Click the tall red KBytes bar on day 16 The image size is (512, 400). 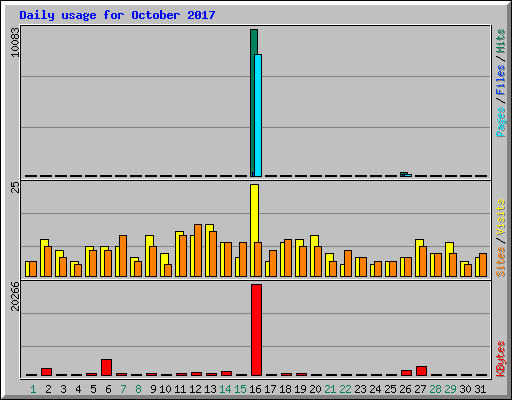pyautogui.click(x=256, y=330)
